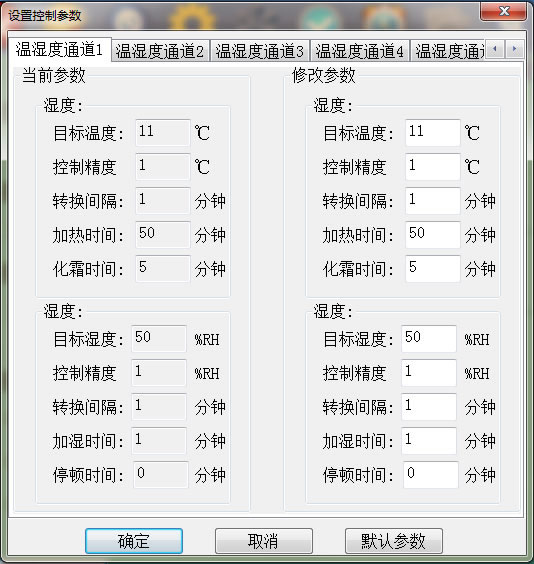Click humidity 控制精度 %RH field in 修改参数

point(429,372)
